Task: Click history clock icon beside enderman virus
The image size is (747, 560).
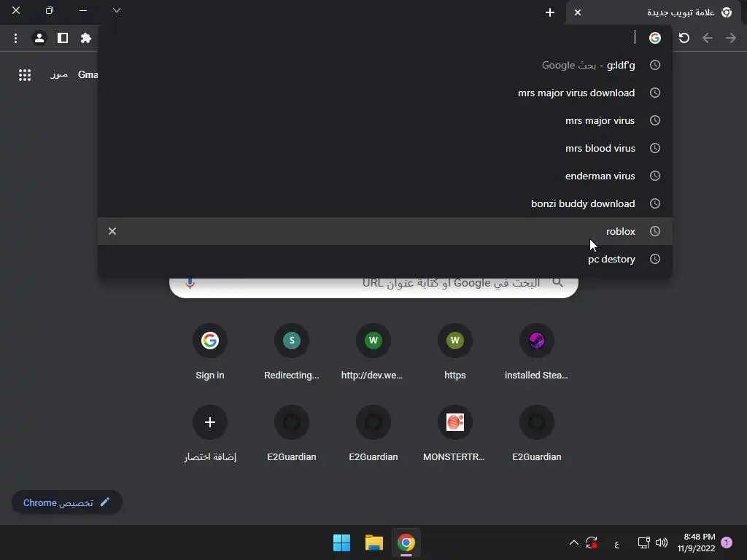Action: click(x=655, y=176)
